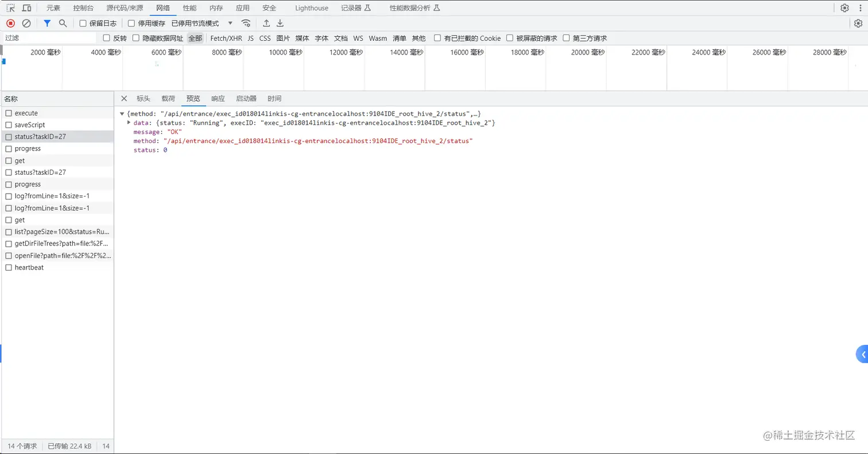Screen dimensions: 868x454
Task: View the 响应 tab of the request
Action: click(218, 98)
